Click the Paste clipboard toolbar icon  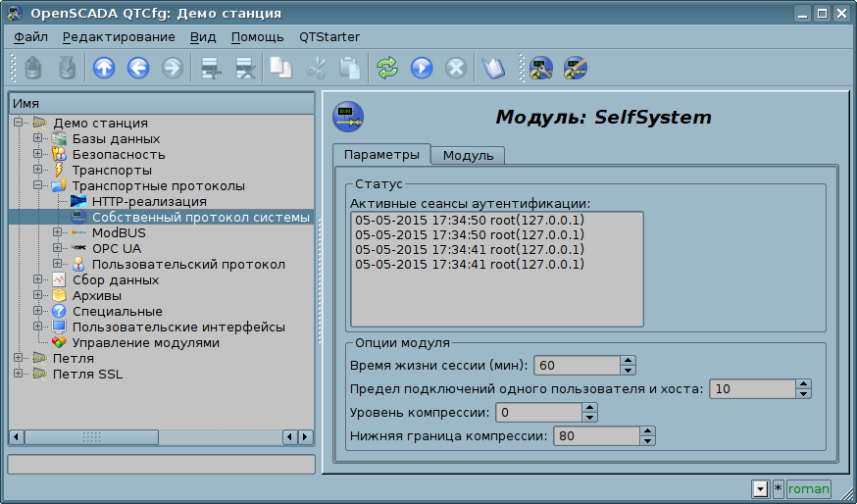[x=350, y=69]
